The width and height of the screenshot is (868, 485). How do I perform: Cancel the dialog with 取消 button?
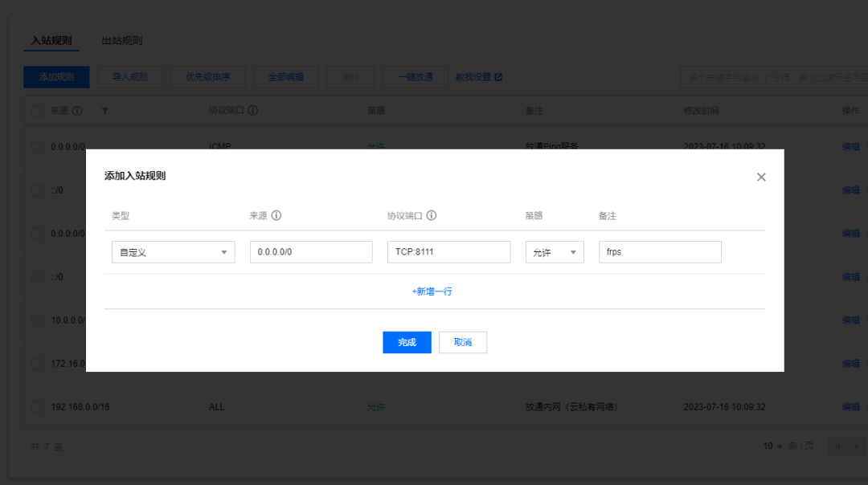(x=463, y=342)
